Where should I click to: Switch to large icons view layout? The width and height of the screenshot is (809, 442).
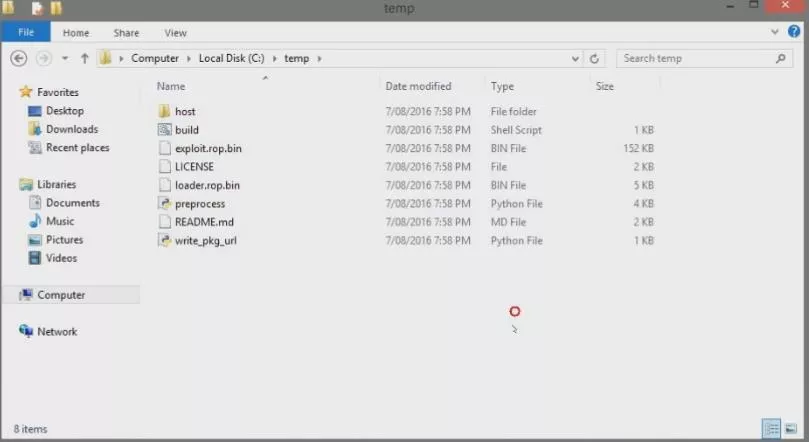792,429
